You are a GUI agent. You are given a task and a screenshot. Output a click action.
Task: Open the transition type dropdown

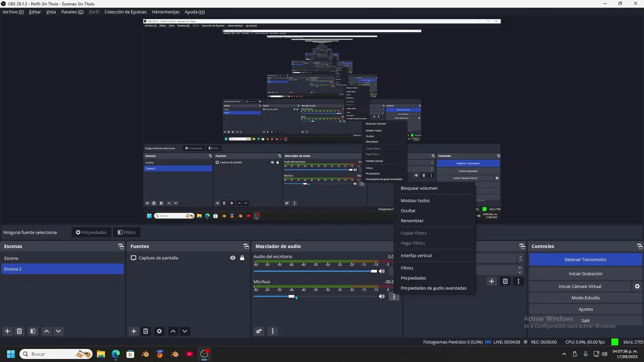tap(520, 258)
